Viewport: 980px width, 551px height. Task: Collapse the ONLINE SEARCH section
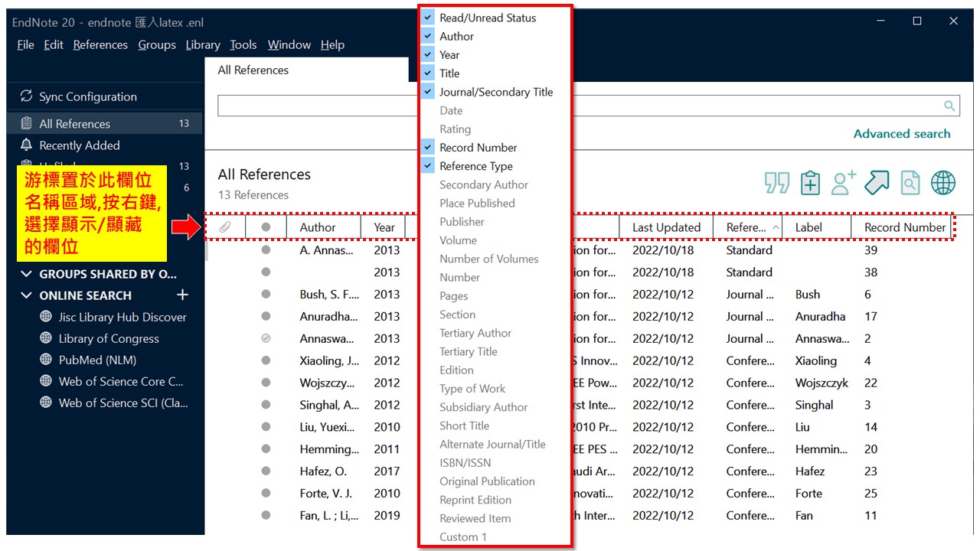point(27,295)
